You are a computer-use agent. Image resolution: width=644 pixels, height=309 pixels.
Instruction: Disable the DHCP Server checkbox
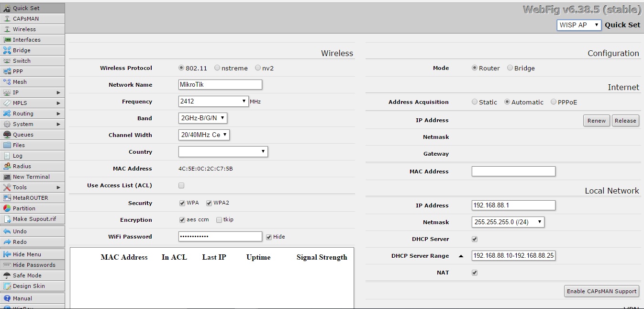tap(474, 239)
